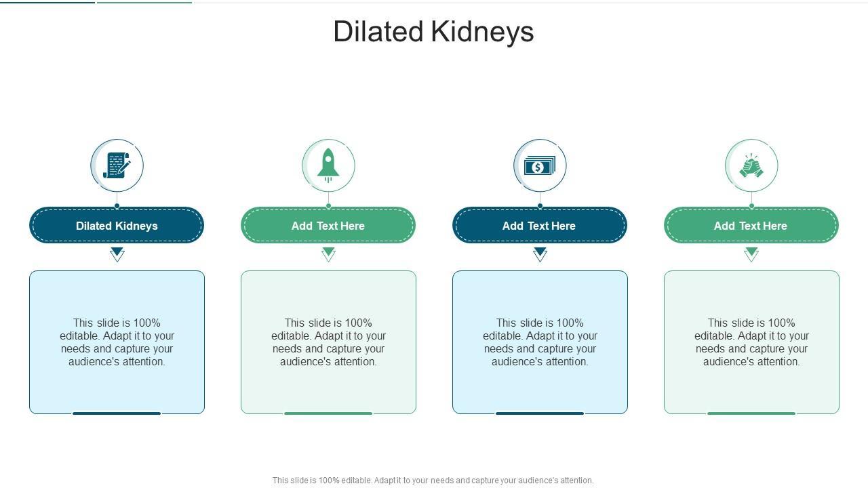Select the dark arrow under third pill
Image resolution: width=868 pixels, height=488 pixels.
pos(540,254)
